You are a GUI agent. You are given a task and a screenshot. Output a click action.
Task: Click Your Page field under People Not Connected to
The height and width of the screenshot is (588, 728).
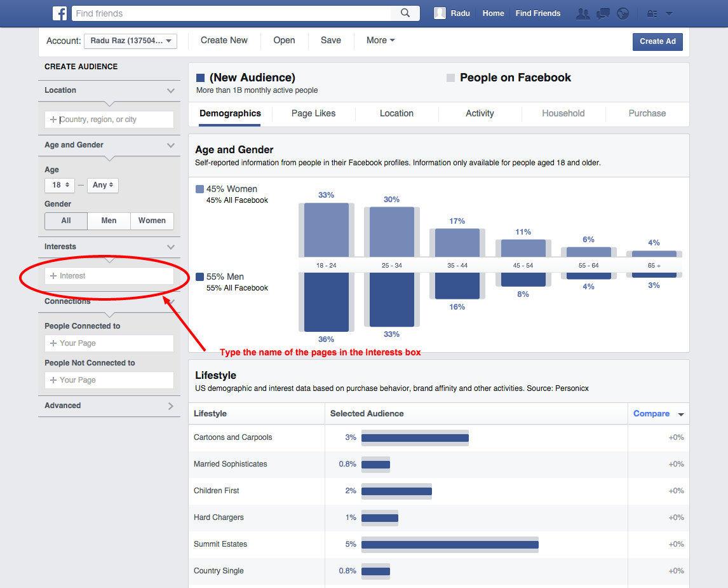109,380
